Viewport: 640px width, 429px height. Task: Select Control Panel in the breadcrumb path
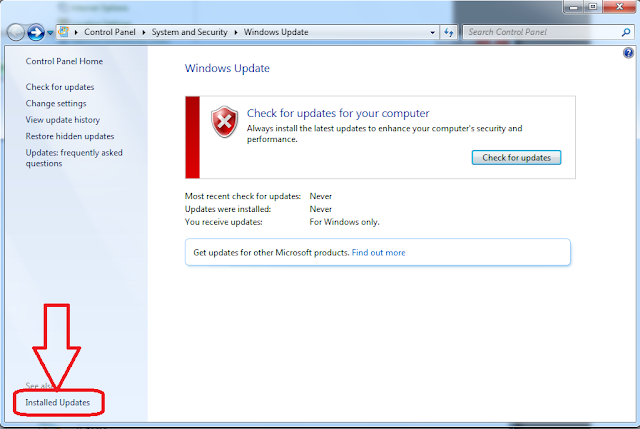(110, 32)
